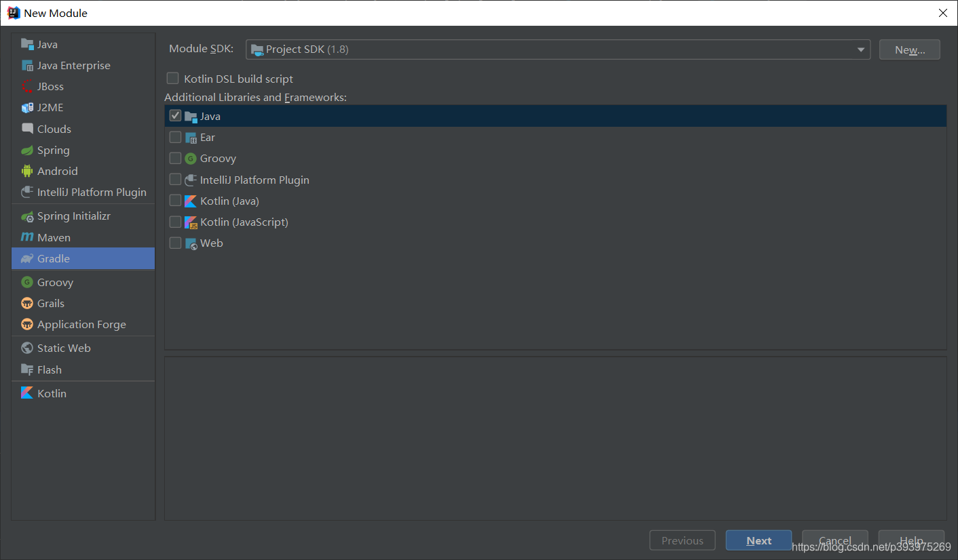Image resolution: width=958 pixels, height=560 pixels.
Task: Click the Clouds label in sidebar
Action: coord(54,129)
